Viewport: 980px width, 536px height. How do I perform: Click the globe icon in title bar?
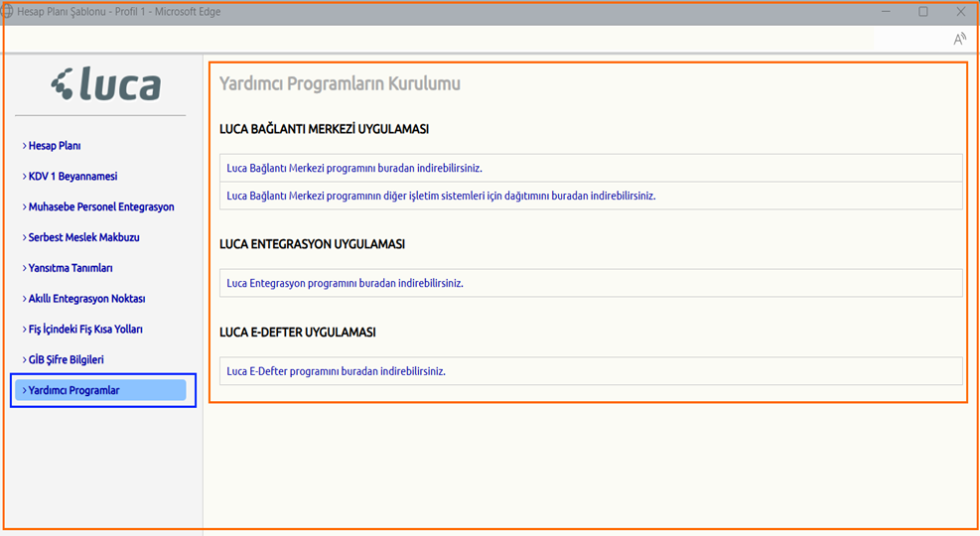click(x=6, y=11)
